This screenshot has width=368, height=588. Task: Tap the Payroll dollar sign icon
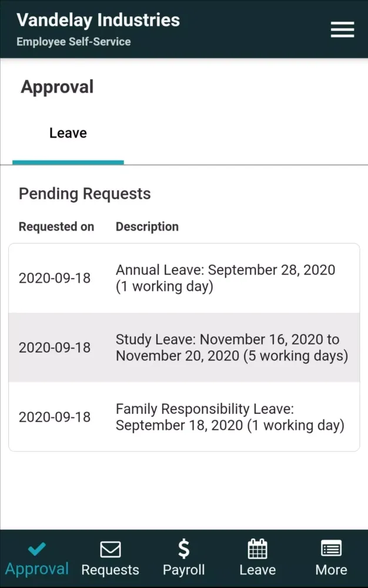click(x=184, y=549)
